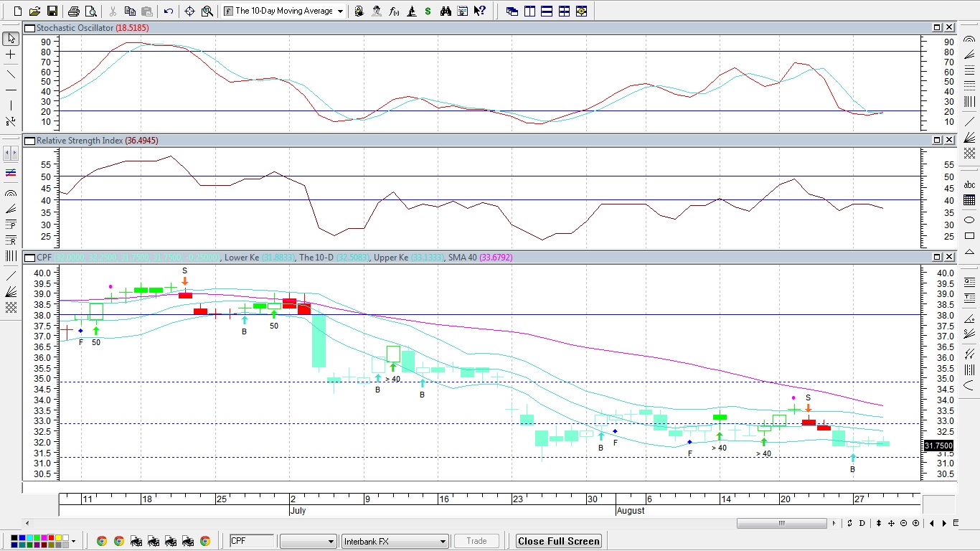Image resolution: width=980 pixels, height=551 pixels.
Task: Move chart right with the black right arrow
Action: (x=944, y=523)
